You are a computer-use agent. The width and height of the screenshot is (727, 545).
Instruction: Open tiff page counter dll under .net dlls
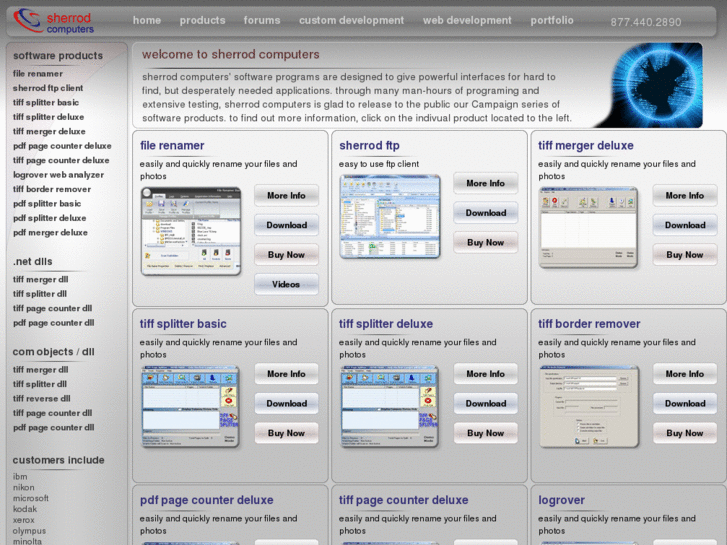coord(52,308)
